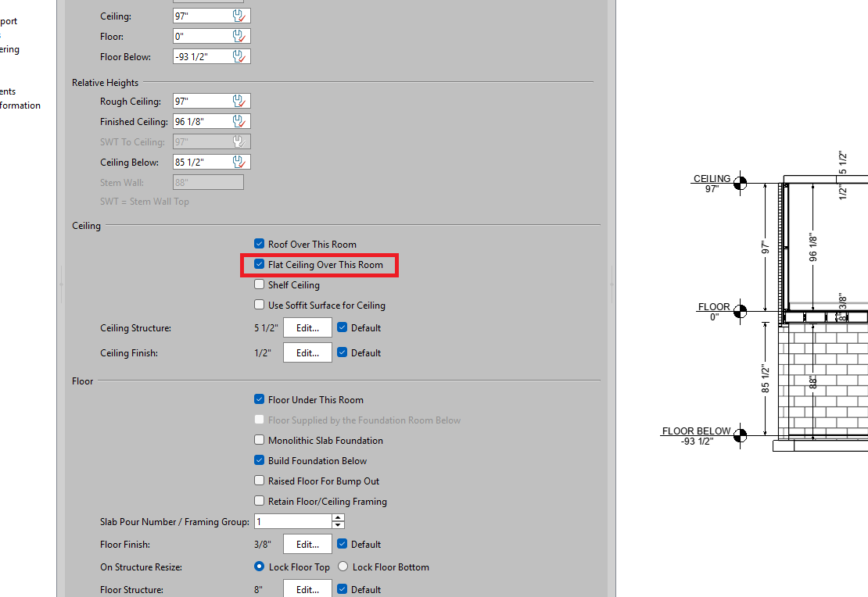Click Edit button for Ceiling Finish

pyautogui.click(x=307, y=353)
